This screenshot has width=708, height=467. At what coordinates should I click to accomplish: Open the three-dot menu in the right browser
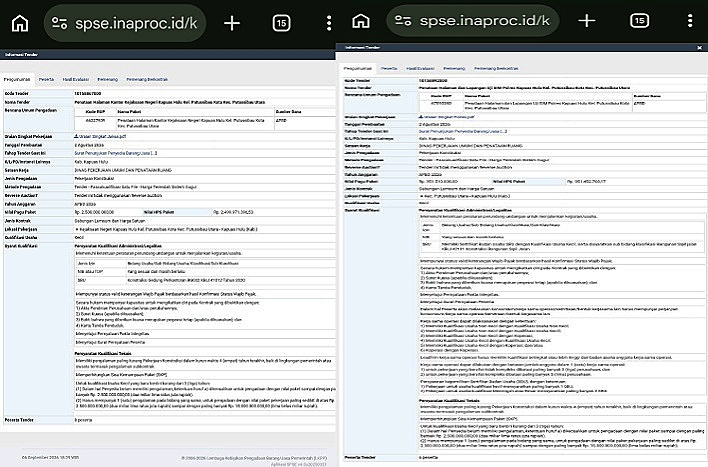[x=690, y=21]
